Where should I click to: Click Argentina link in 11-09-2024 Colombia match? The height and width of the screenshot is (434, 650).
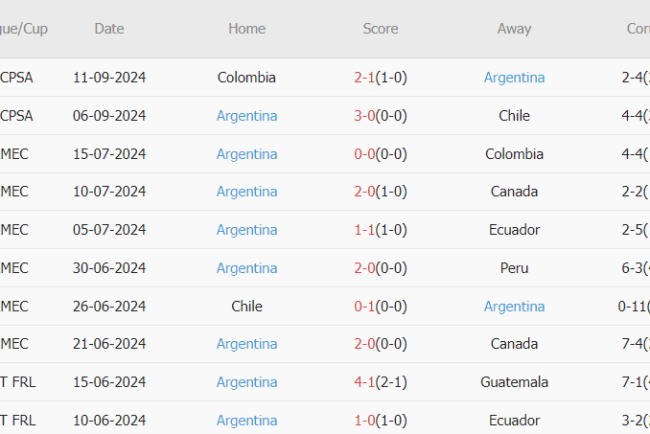513,77
